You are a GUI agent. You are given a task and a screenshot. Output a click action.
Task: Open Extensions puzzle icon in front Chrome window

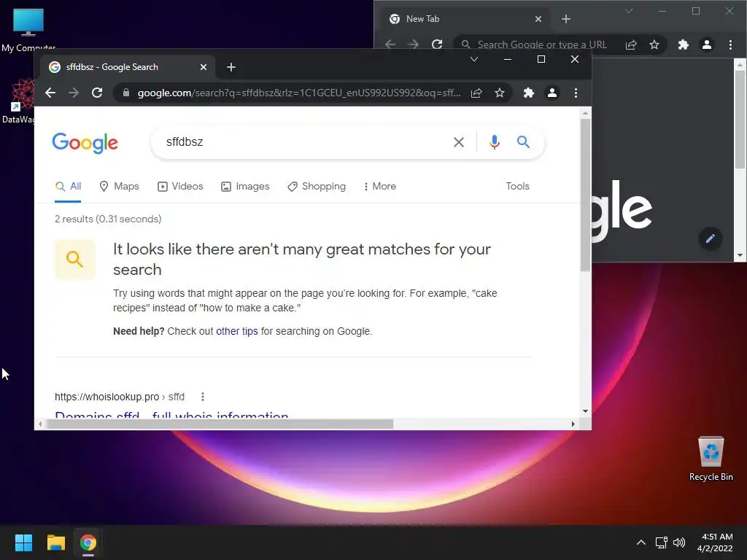tap(528, 93)
